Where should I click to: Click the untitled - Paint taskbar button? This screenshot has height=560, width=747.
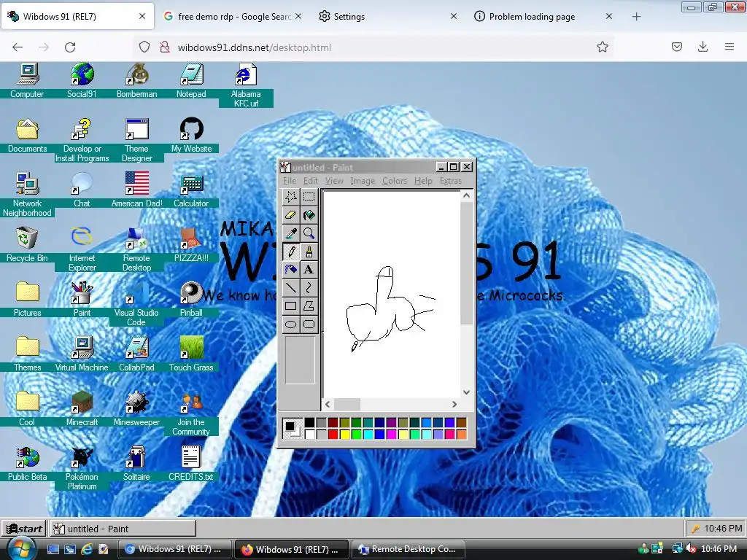pos(123,529)
